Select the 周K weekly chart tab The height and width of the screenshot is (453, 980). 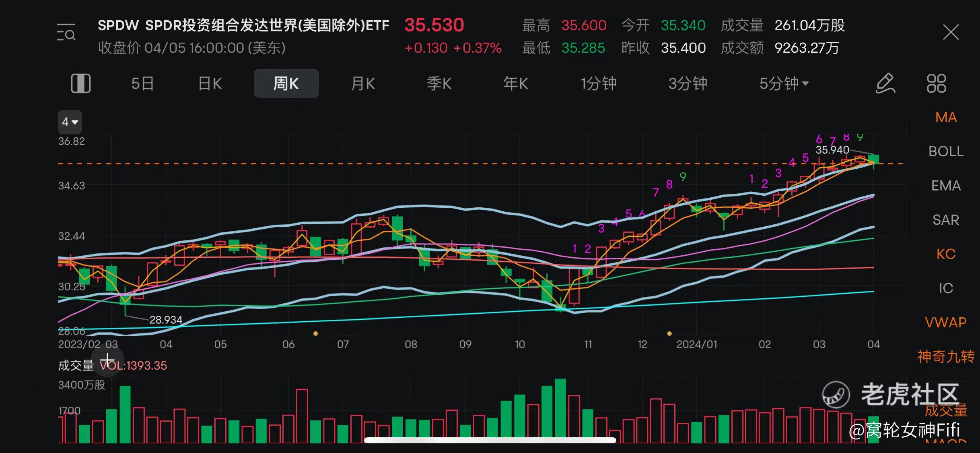(x=286, y=83)
